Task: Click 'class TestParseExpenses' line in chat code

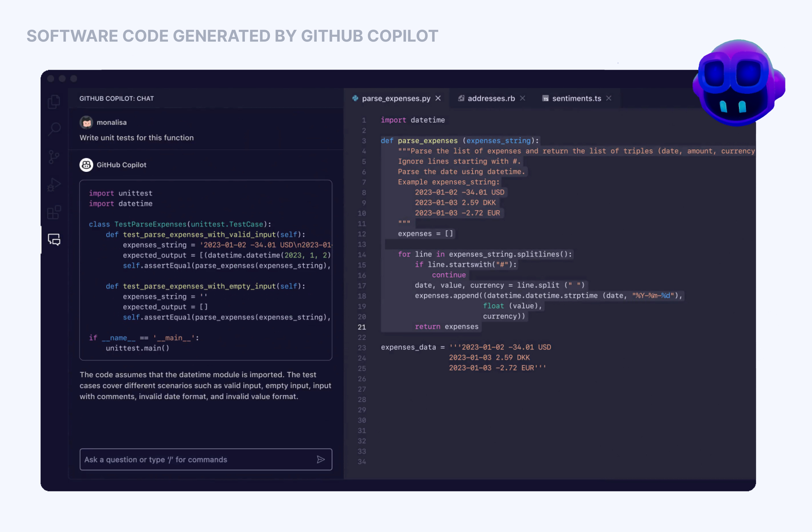Action: pyautogui.click(x=180, y=224)
